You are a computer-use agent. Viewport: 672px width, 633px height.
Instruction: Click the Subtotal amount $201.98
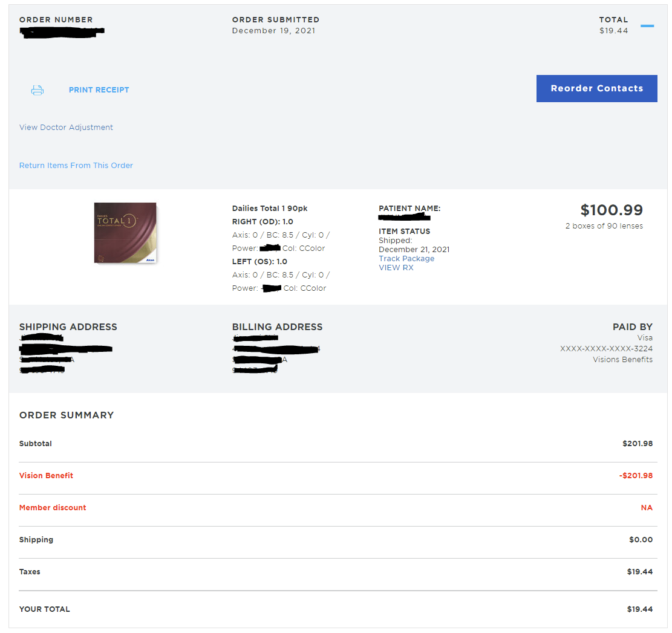638,444
